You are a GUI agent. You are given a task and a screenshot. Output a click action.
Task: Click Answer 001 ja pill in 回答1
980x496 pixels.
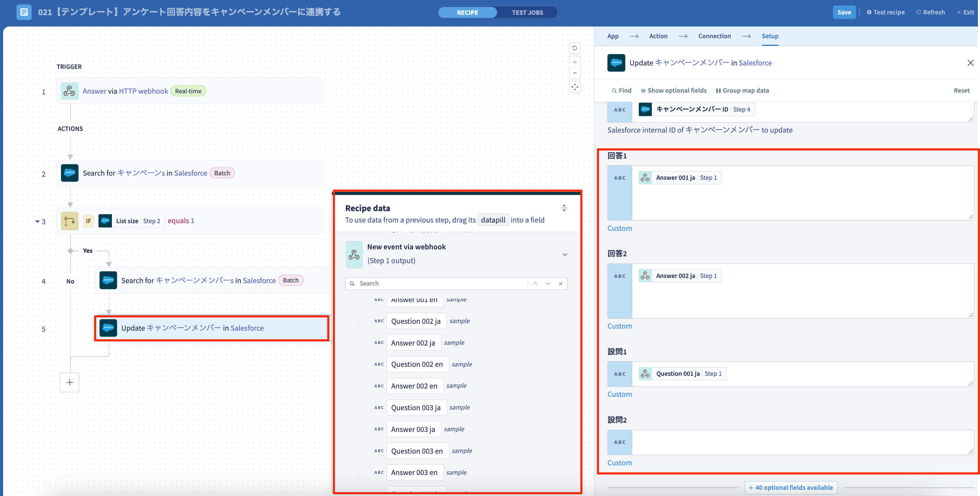(679, 177)
